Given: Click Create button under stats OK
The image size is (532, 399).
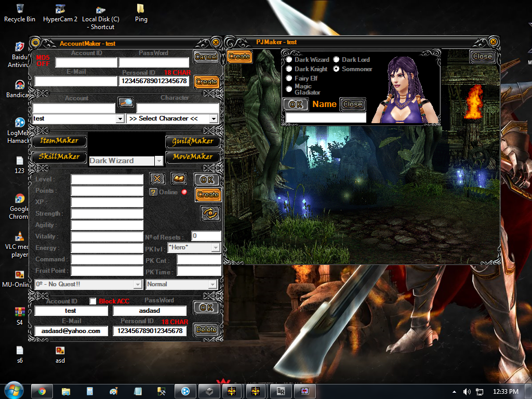Looking at the screenshot, I should click(x=208, y=194).
